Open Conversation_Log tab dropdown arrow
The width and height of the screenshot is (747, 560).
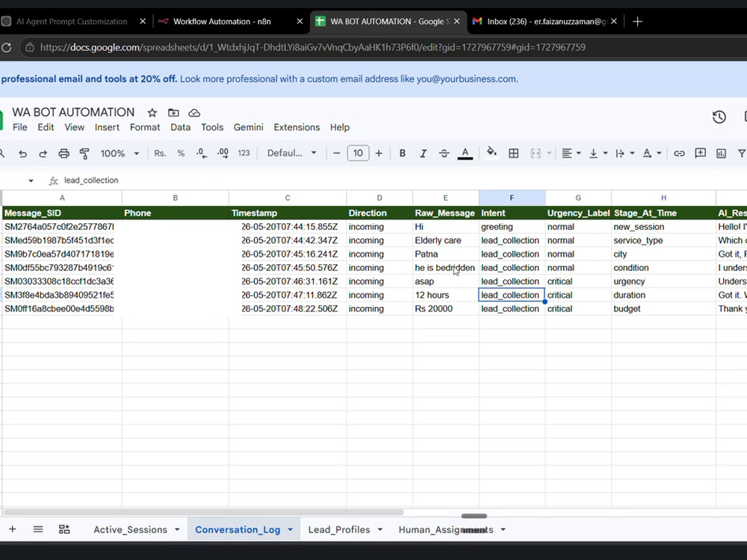click(290, 529)
